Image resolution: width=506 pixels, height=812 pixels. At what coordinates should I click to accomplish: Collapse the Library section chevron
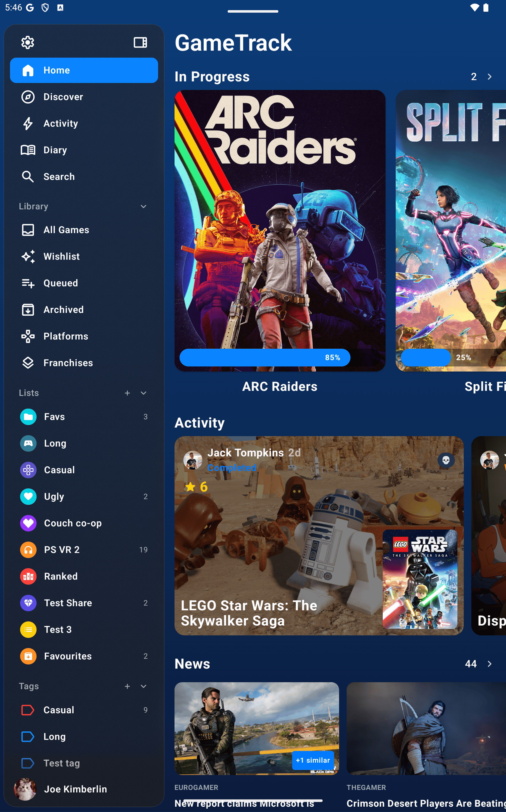[x=143, y=206]
